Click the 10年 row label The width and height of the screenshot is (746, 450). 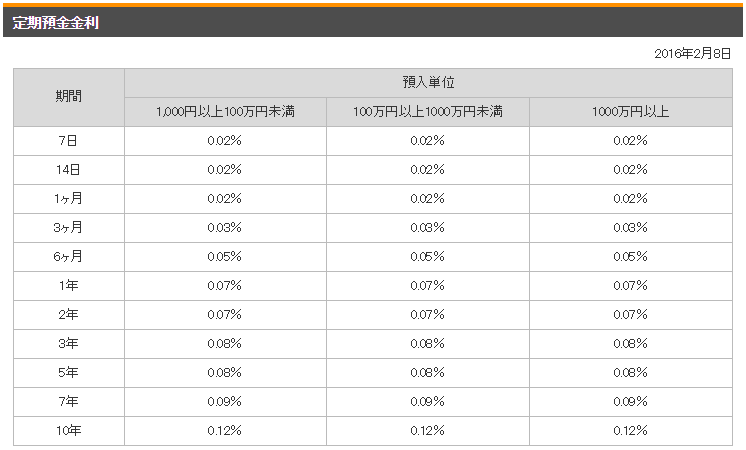[69, 431]
